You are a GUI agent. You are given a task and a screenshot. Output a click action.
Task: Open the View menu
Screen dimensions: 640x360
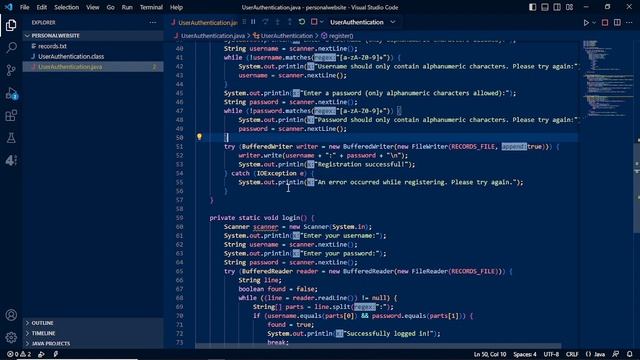[x=93, y=7]
